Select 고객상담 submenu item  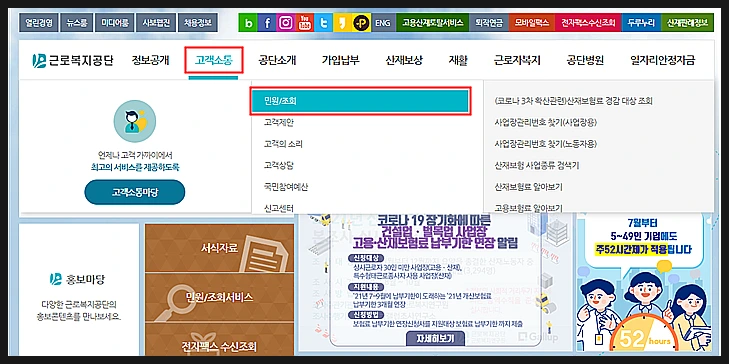coord(278,165)
